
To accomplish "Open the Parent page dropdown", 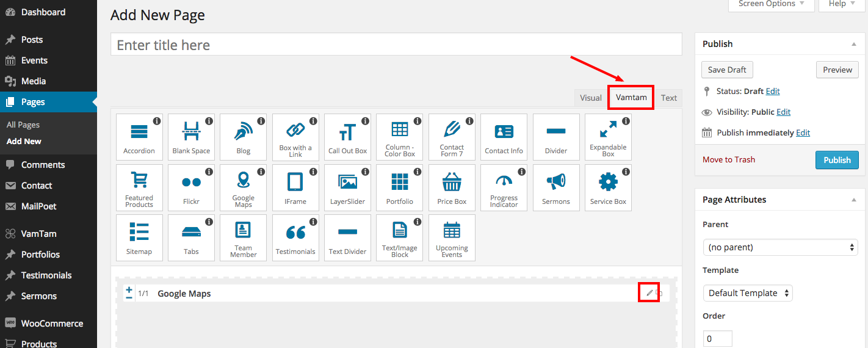I will point(780,247).
